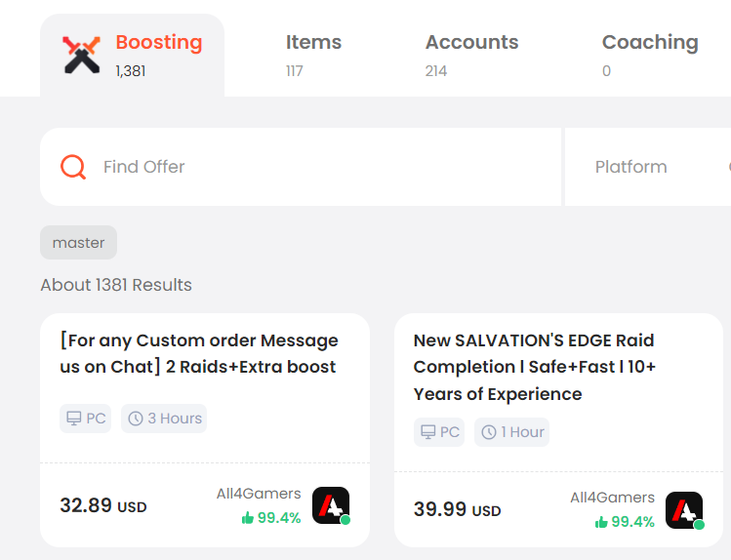Open All4Gamers avatar on 32.89 USD offer
731x560 pixels.
331,505
